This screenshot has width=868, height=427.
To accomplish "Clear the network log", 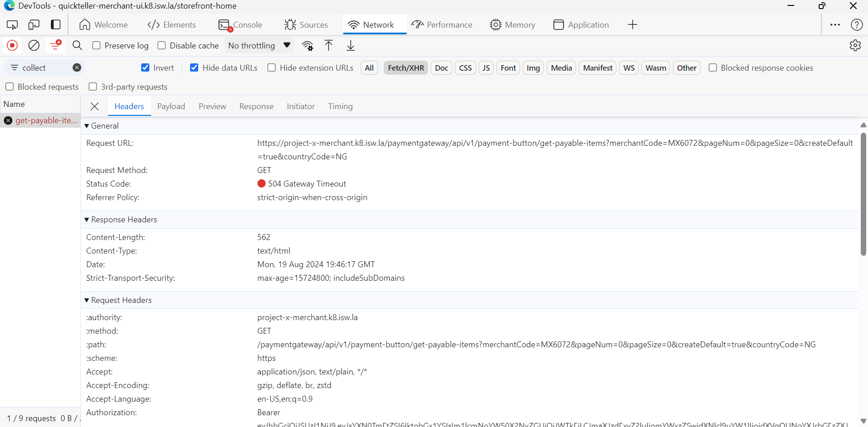I will (34, 45).
